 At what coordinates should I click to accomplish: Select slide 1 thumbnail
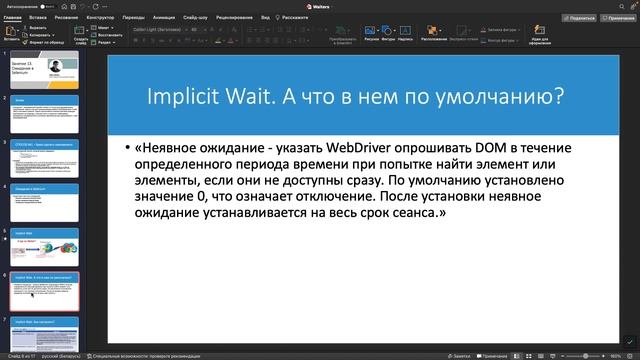pyautogui.click(x=44, y=70)
